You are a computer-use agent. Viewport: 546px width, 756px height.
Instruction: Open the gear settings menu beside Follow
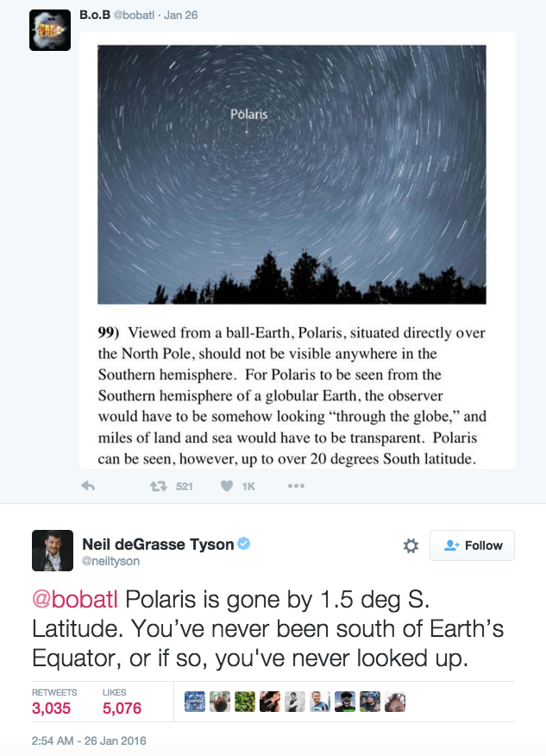411,545
